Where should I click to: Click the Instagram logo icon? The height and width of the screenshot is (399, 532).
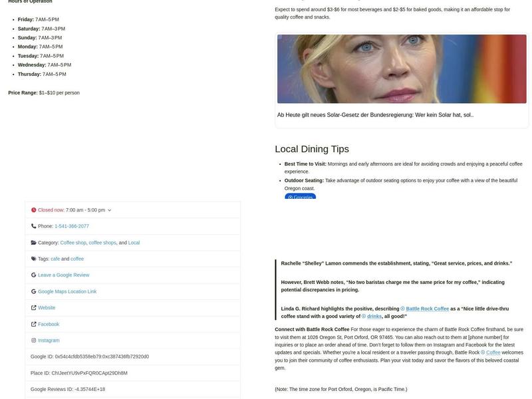[x=34, y=340]
